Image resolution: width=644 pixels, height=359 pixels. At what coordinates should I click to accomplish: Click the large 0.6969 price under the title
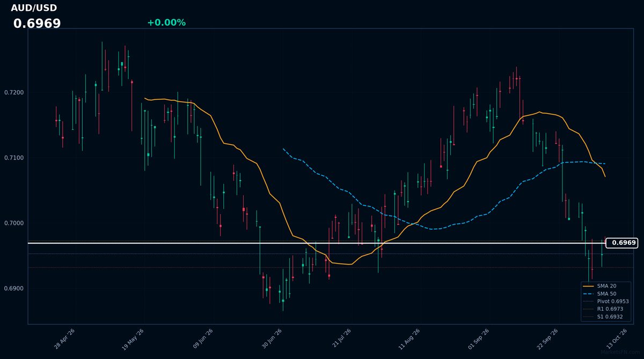pos(37,24)
